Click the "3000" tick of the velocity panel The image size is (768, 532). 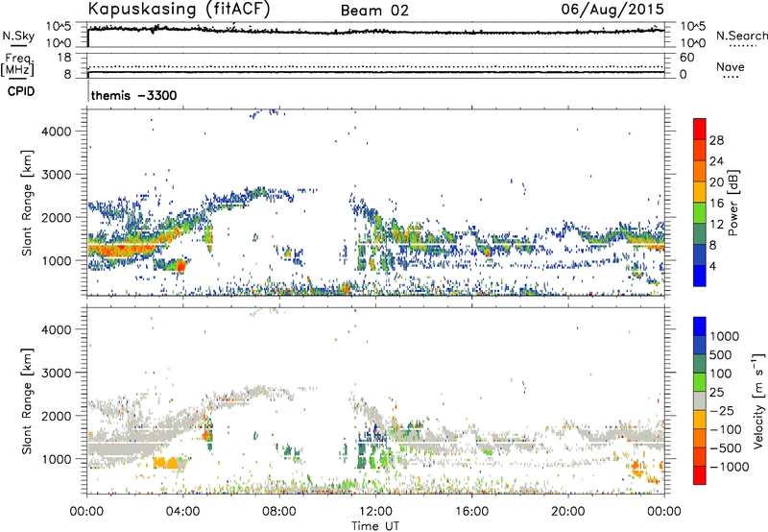tap(57, 373)
